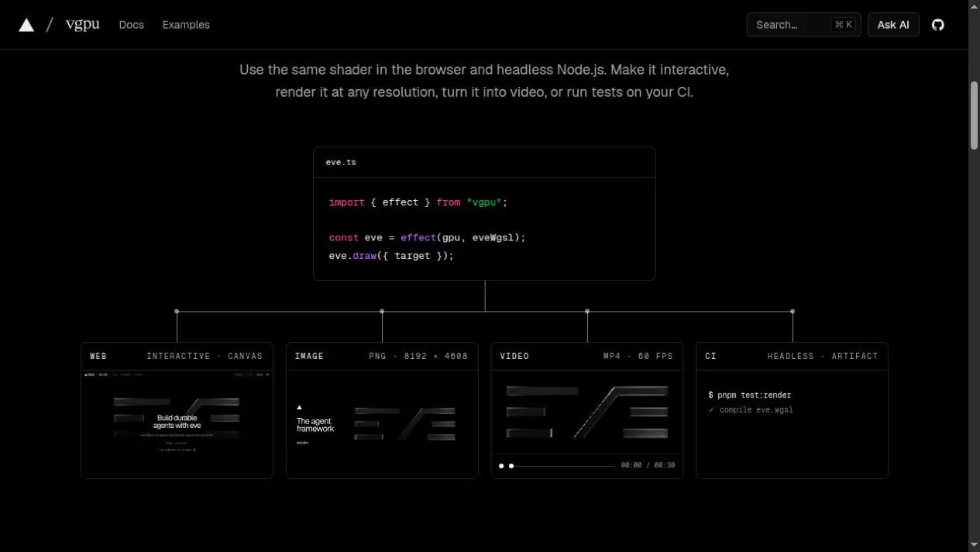Click the IMAGE card header label
Screen dimensions: 980x552
[x=309, y=356]
